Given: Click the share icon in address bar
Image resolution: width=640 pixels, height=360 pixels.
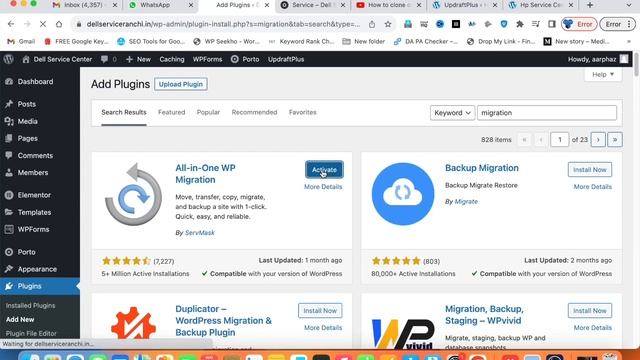Looking at the screenshot, I should (372, 24).
